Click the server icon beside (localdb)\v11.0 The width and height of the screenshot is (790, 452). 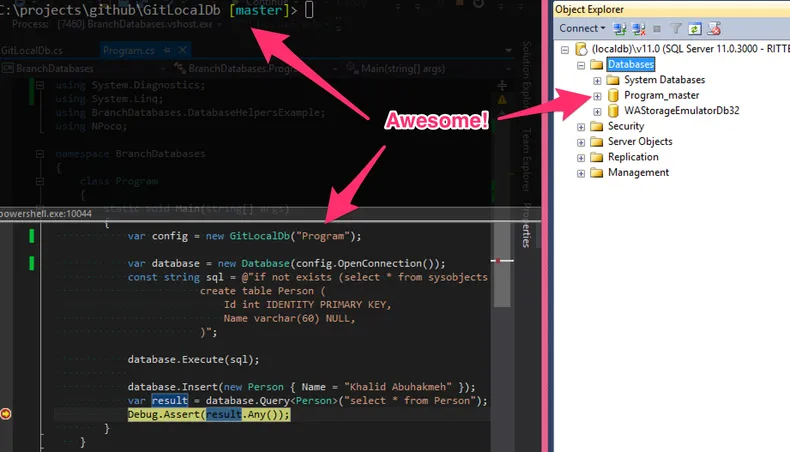[x=581, y=49]
